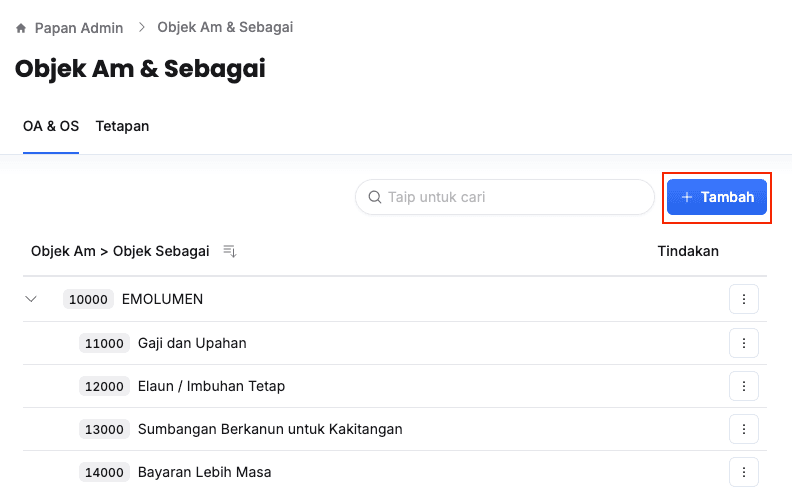Open actions menu for Bayaran Lebih Masa
Screen dimensions: 792x490
click(x=743, y=472)
